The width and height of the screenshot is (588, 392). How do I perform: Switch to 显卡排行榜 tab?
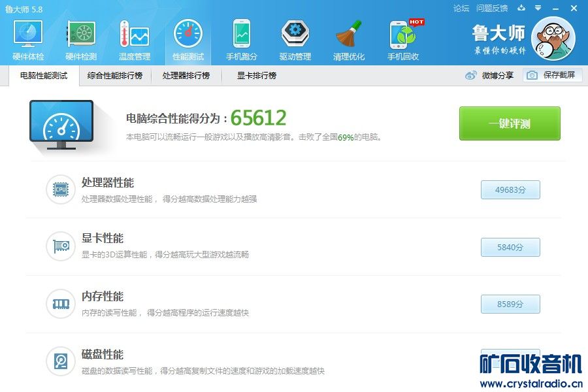(x=257, y=76)
